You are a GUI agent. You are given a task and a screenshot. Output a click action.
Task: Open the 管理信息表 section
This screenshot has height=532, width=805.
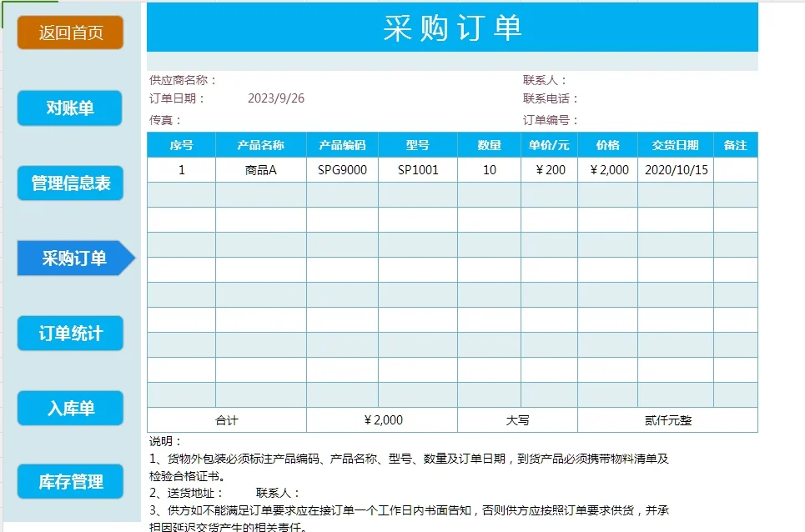point(69,183)
